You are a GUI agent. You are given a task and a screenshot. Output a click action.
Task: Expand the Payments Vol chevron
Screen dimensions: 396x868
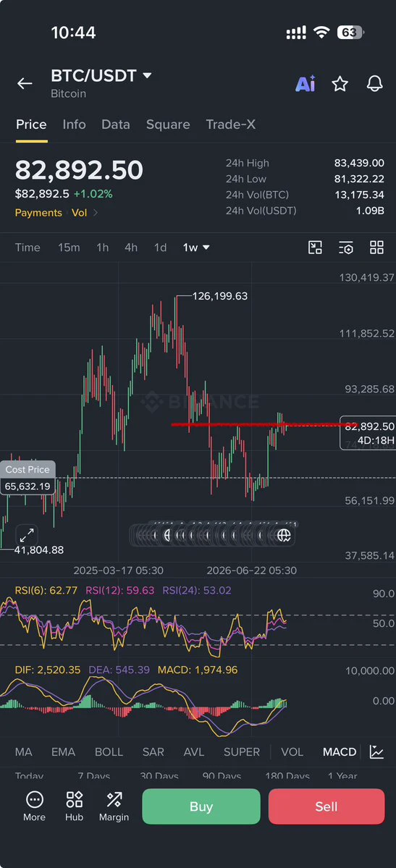pyautogui.click(x=96, y=213)
